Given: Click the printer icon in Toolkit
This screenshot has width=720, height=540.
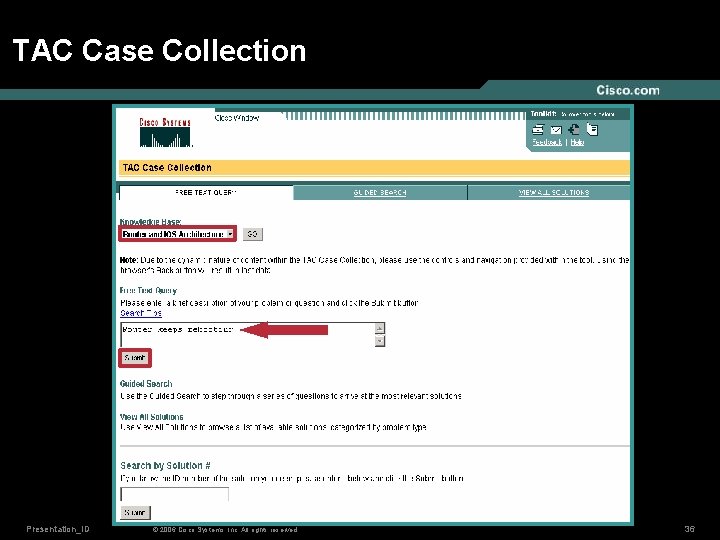Looking at the screenshot, I should coord(538,130).
